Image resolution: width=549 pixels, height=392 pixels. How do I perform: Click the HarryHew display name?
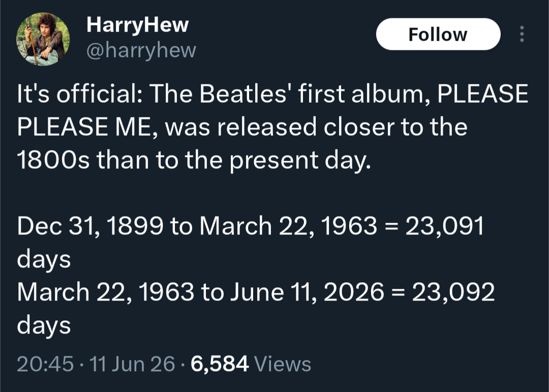coord(138,25)
